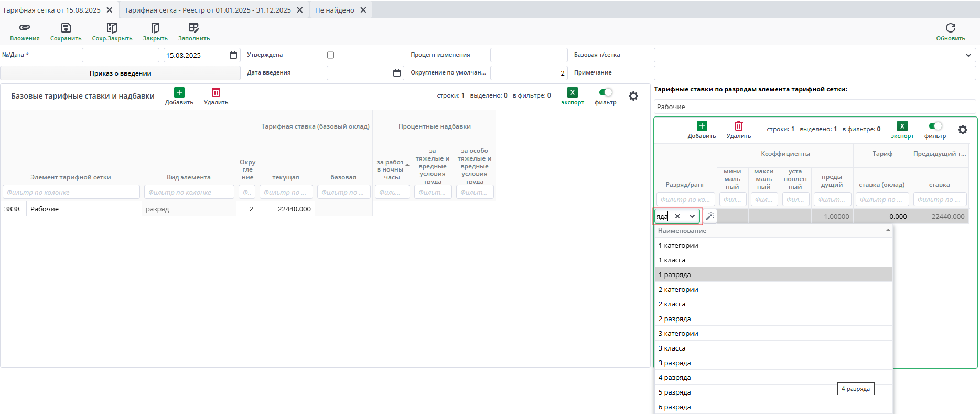Open settings gear of разряды rates panel
This screenshot has width=980, height=414.
tap(963, 130)
